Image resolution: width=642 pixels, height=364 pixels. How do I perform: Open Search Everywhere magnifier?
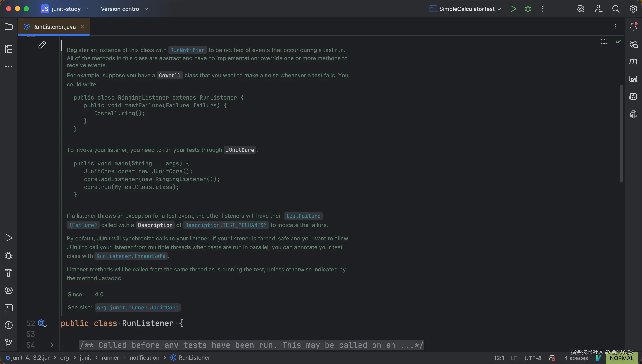pos(616,9)
